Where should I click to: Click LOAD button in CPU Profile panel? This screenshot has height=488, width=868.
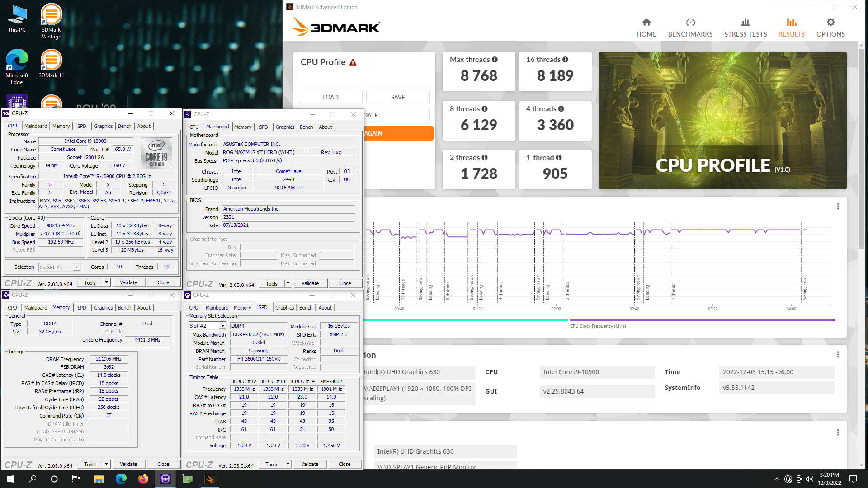[x=330, y=97]
